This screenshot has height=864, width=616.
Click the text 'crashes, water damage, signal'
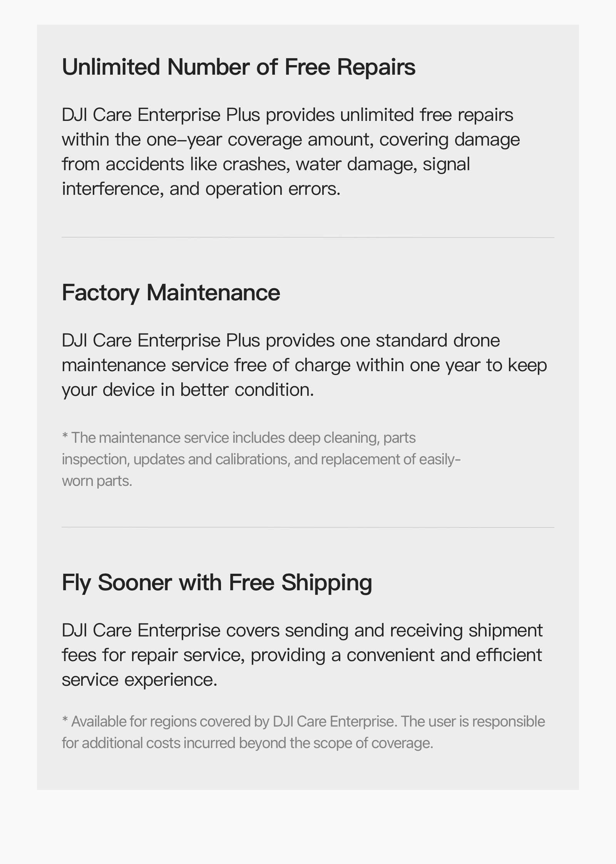pos(346,164)
